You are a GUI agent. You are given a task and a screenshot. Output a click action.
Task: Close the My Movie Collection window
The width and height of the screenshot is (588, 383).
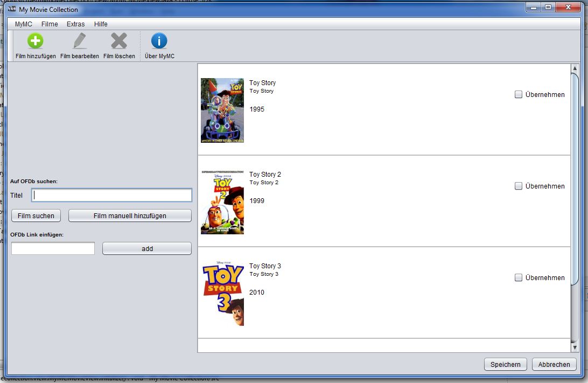coord(568,7)
